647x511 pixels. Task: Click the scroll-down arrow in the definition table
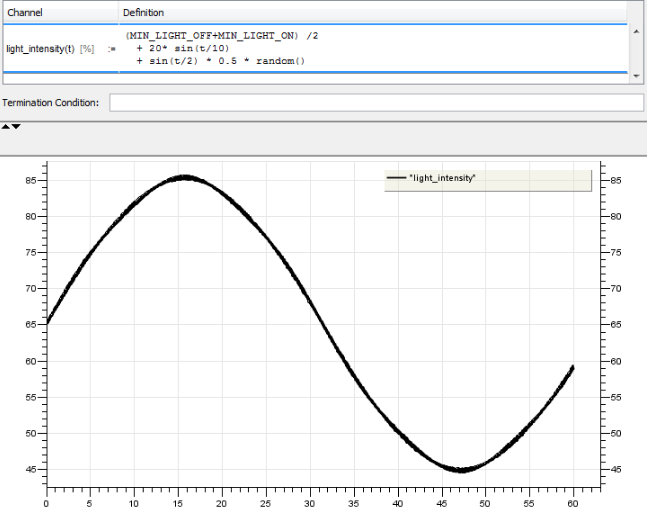(637, 75)
